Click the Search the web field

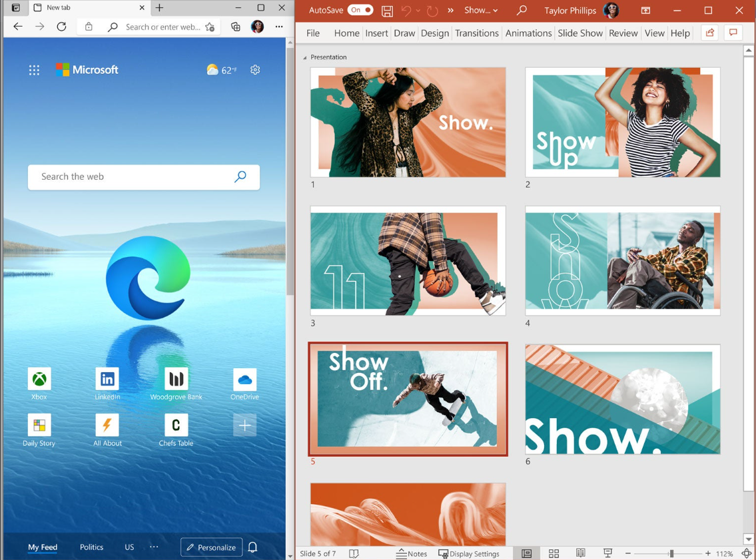click(144, 176)
